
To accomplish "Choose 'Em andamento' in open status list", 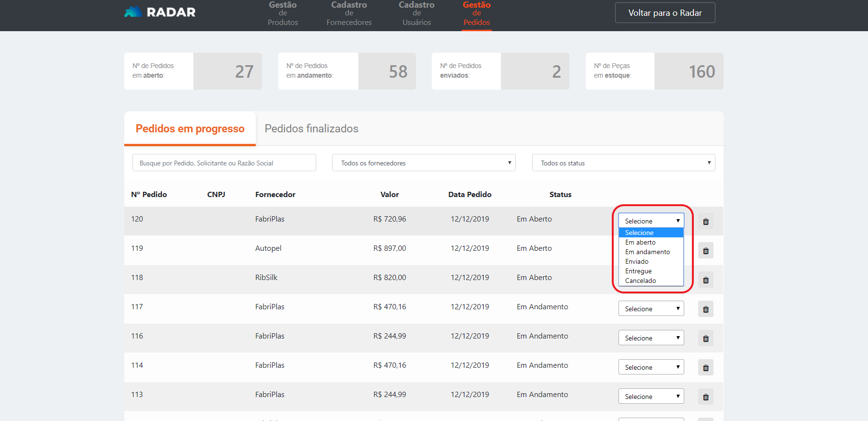I will pyautogui.click(x=647, y=252).
